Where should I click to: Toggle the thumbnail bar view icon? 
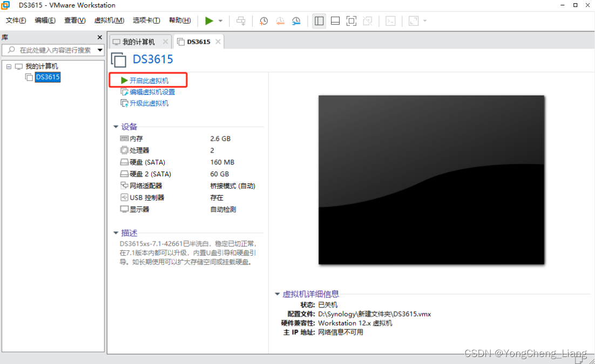click(335, 21)
